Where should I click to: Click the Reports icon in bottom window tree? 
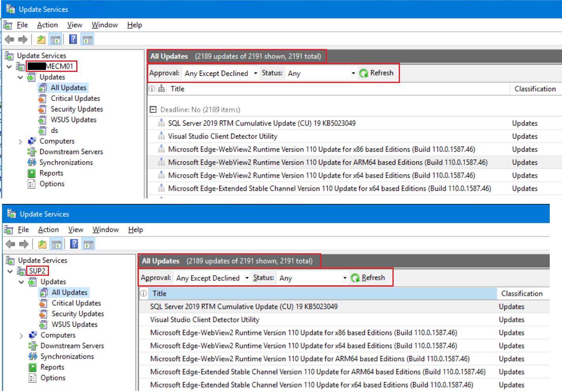pyautogui.click(x=33, y=367)
